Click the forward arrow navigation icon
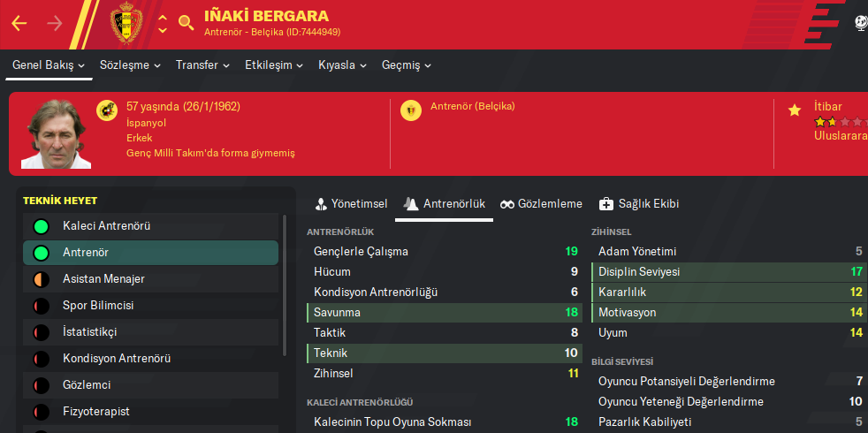This screenshot has width=868, height=433. click(55, 23)
